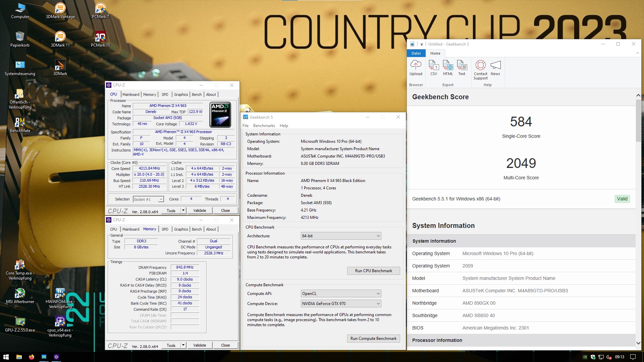Click Close button in lower CPU-Z window

coord(225,345)
